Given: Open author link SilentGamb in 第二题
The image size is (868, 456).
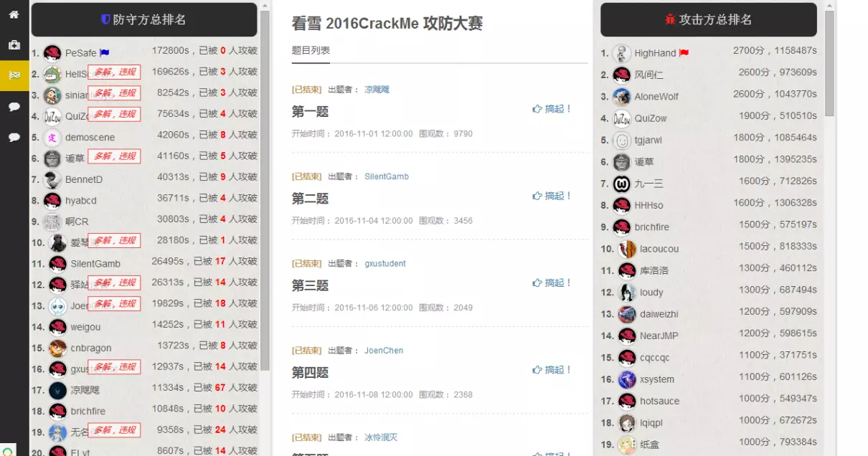Looking at the screenshot, I should point(387,176).
